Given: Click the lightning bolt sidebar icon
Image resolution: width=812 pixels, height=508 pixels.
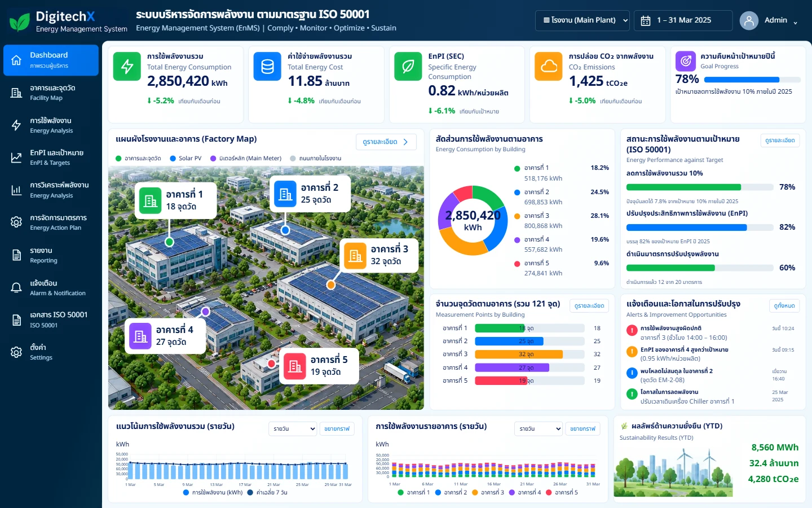Looking at the screenshot, I should pos(16,125).
